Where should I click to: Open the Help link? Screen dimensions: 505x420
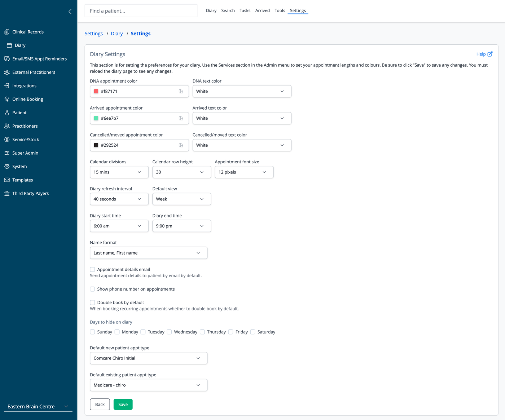click(x=484, y=54)
